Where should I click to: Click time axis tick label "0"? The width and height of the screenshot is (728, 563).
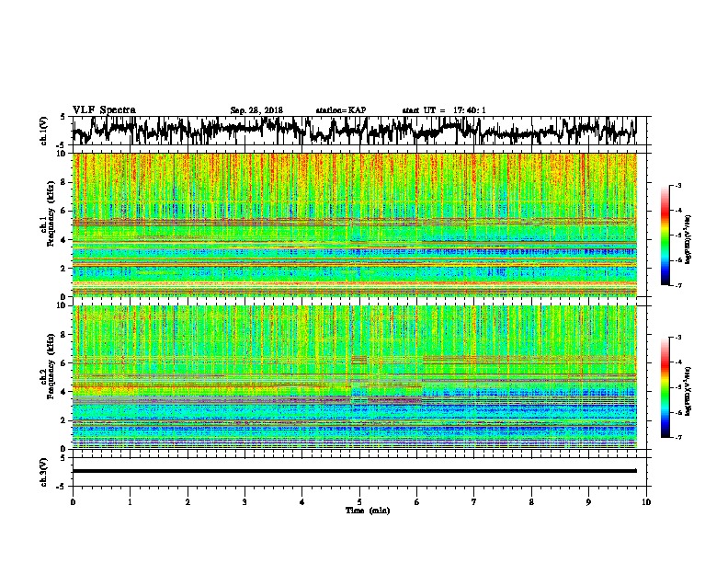73,502
